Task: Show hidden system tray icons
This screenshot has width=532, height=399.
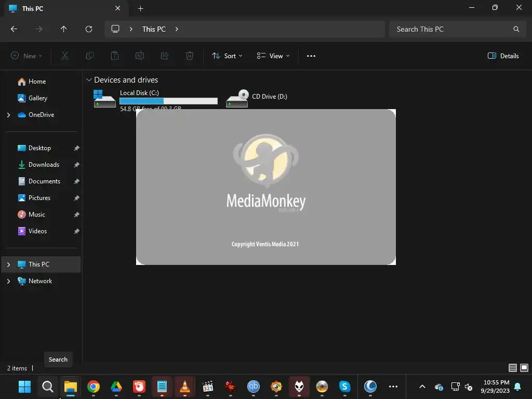Action: point(422,387)
